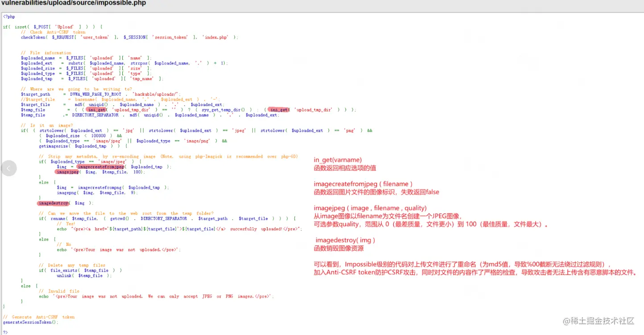This screenshot has height=335, width=644.
Task: Click the '// File information' comment
Action: click(46, 53)
